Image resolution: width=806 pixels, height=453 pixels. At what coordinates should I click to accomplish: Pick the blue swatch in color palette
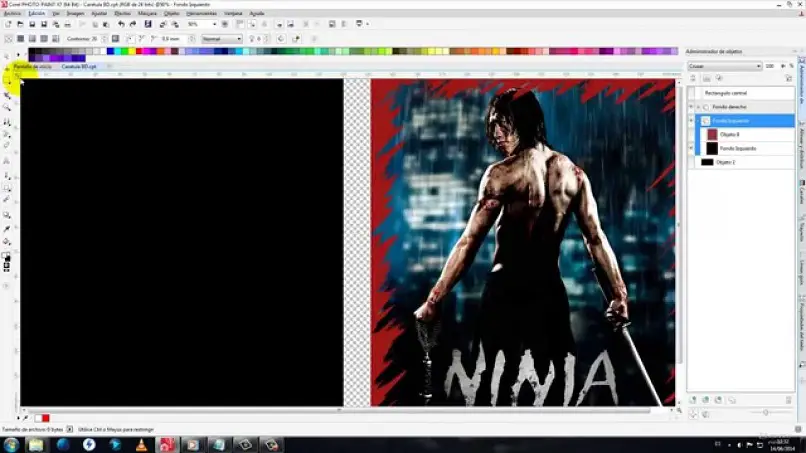110,51
